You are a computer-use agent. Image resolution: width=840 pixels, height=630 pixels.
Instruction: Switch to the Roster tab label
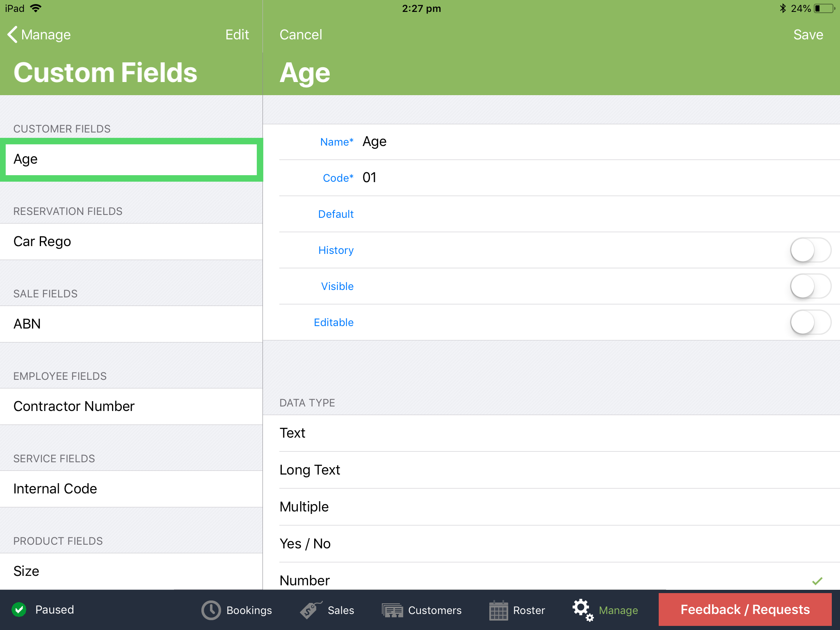coord(529,610)
